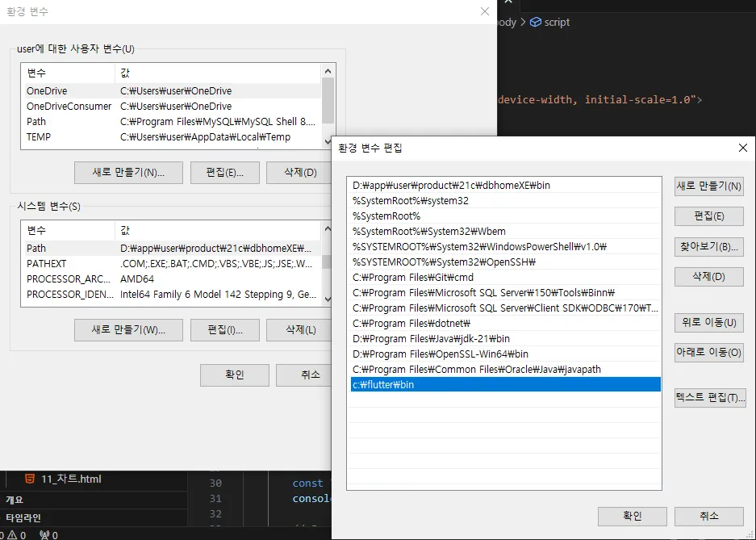Click up arrow of system variables scrollbar

pyautogui.click(x=328, y=228)
